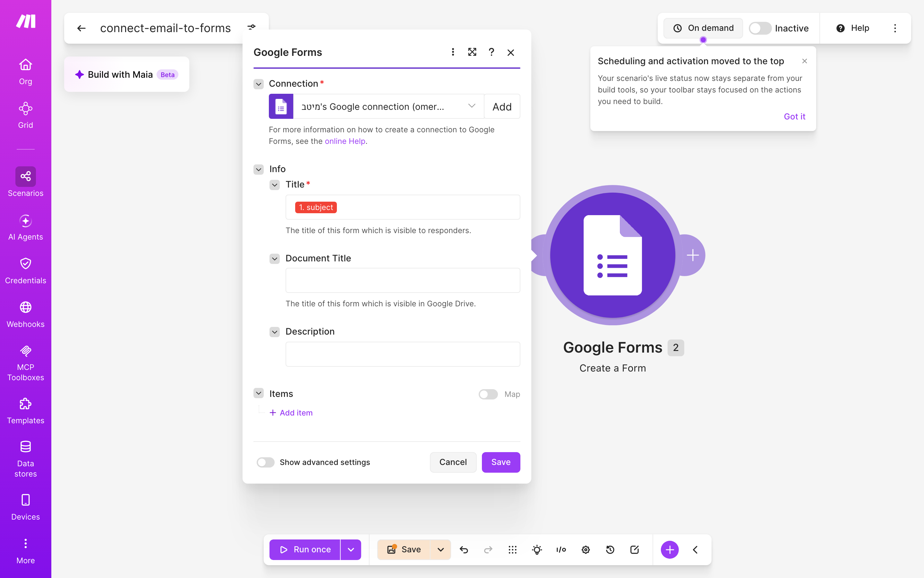Click the undo arrow in bottom toolbar
This screenshot has width=924, height=578.
[x=464, y=550]
